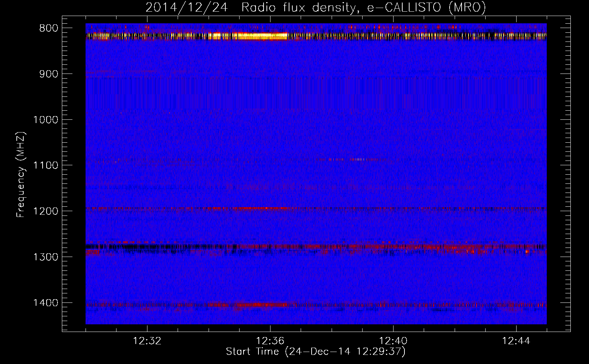Click the red band near 1405 MHz
Viewport: 589px width, 364px height.
[x=316, y=305]
